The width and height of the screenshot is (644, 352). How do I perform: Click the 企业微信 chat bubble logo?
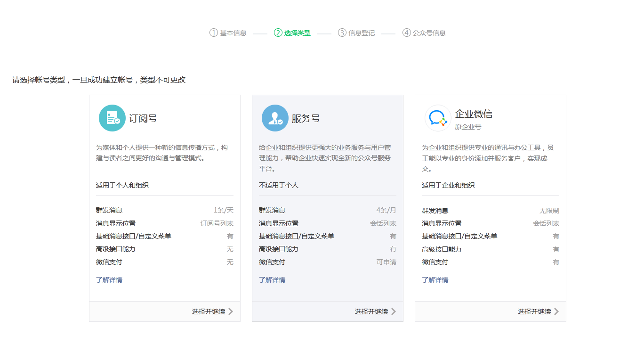click(x=438, y=118)
